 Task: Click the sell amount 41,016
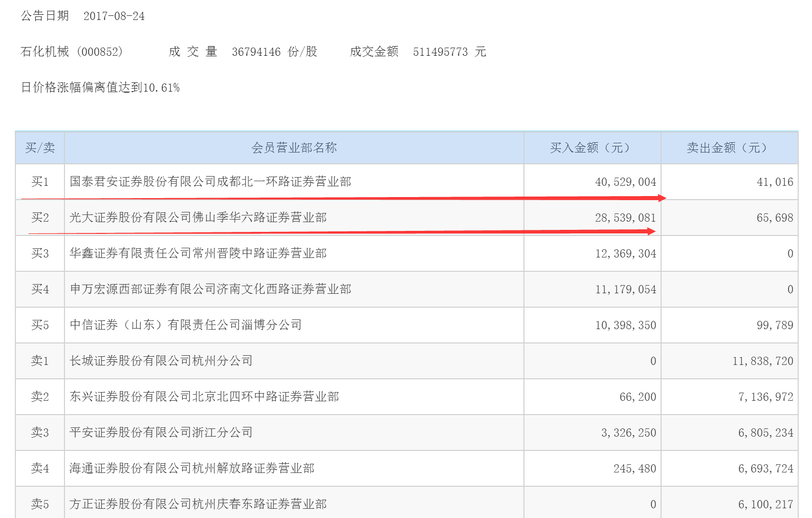coord(775,182)
